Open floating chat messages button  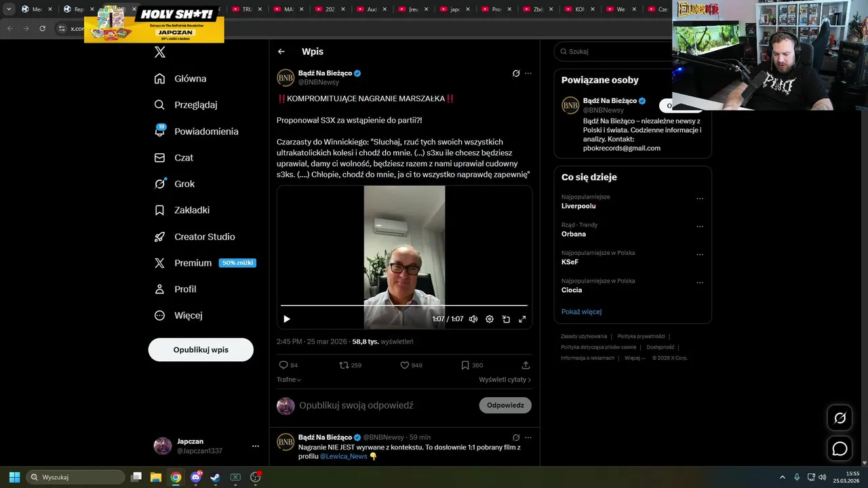840,449
